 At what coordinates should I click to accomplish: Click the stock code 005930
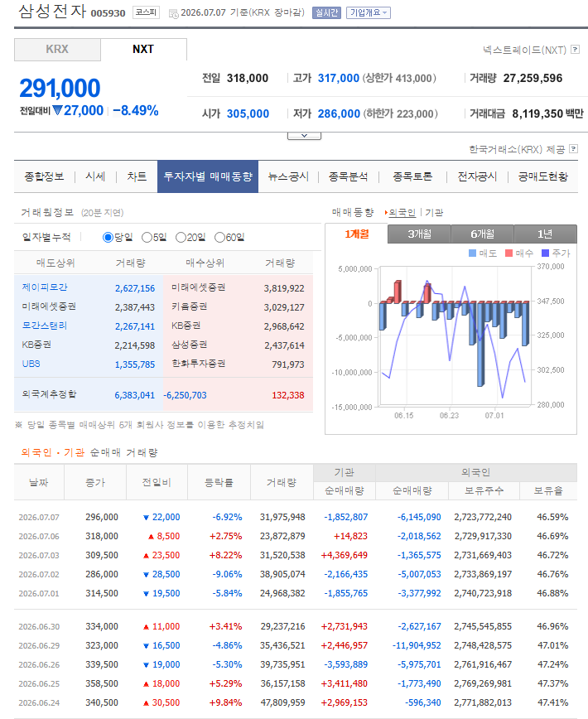click(108, 13)
